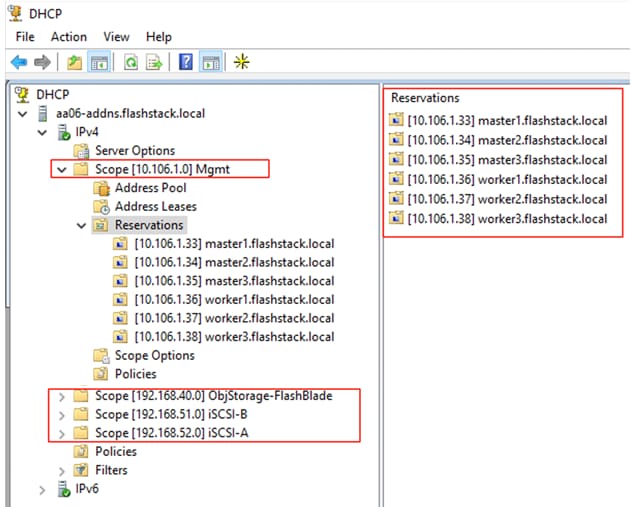Viewport: 631px width, 507px height.
Task: Collapse the IPv4 node
Action: [x=42, y=132]
